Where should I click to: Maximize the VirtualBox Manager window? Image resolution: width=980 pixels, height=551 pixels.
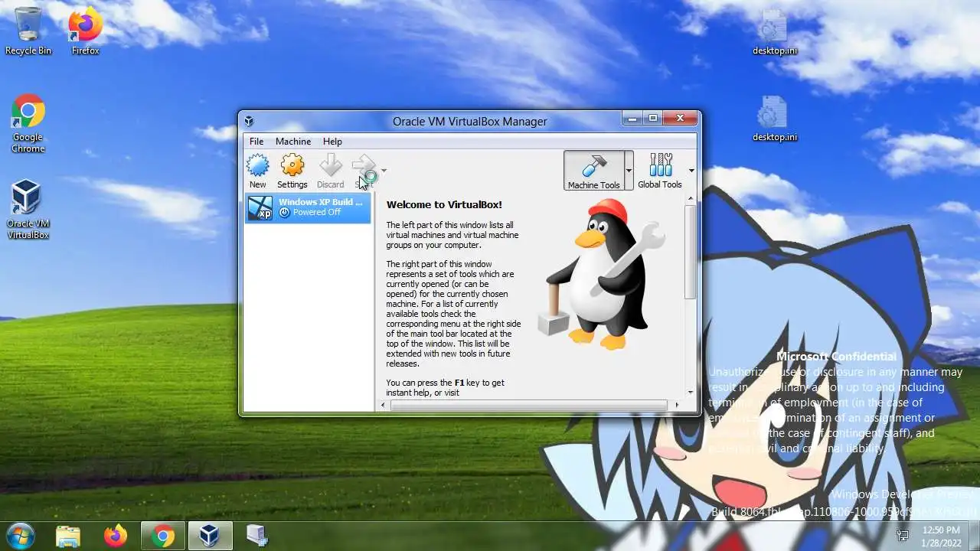(x=652, y=119)
